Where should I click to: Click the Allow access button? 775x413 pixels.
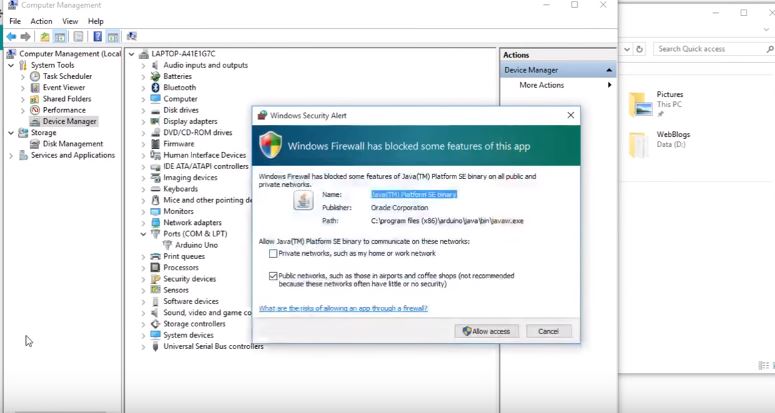coord(486,331)
